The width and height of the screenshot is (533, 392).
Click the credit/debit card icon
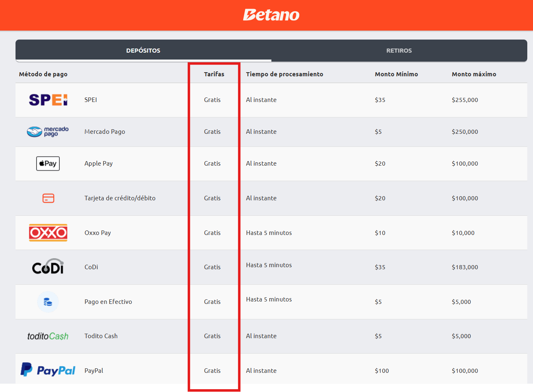48,198
